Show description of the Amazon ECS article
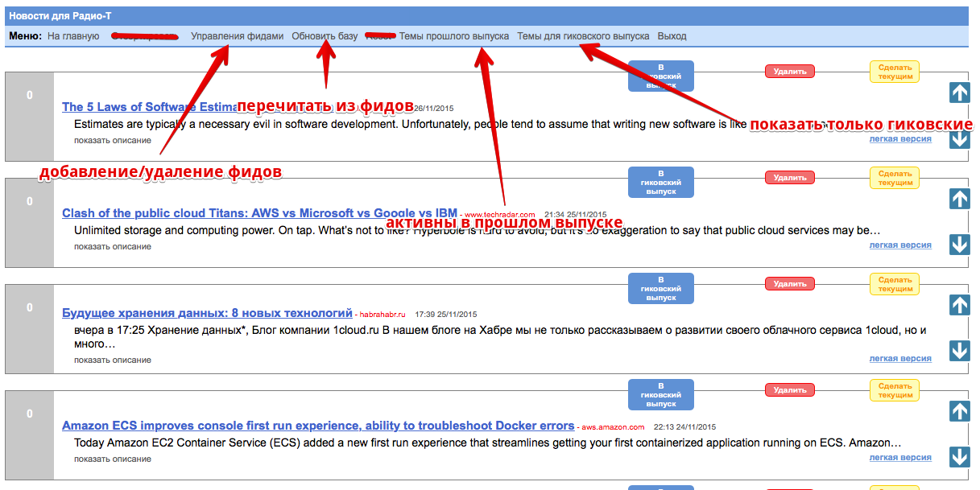Image resolution: width=980 pixels, height=490 pixels. tap(112, 459)
